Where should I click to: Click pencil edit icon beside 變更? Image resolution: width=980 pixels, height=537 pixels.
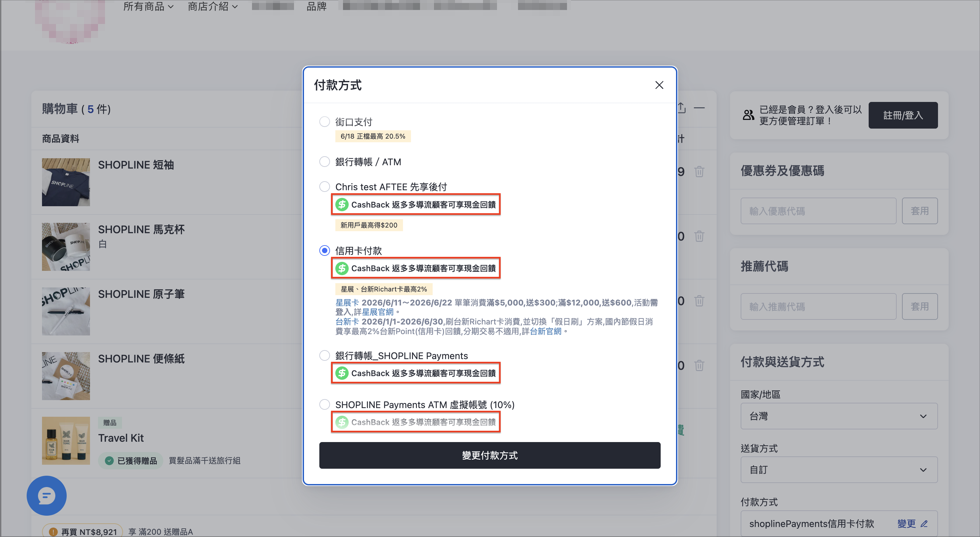click(924, 524)
